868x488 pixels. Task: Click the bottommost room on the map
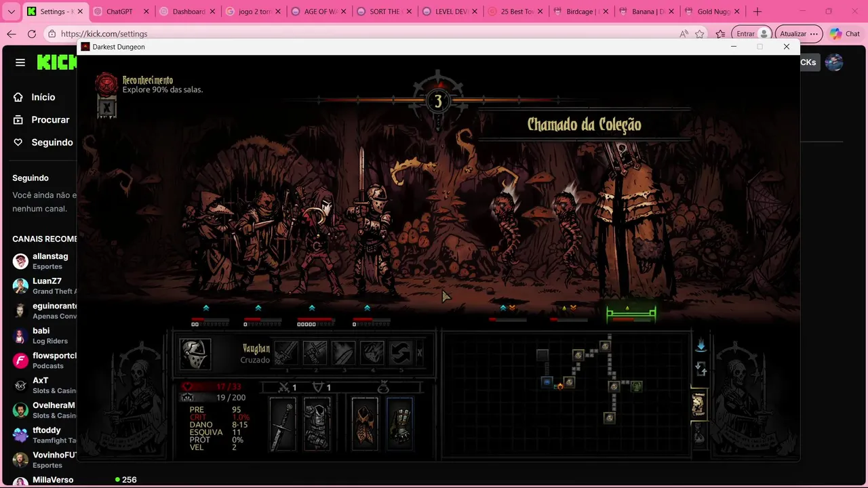610,418
